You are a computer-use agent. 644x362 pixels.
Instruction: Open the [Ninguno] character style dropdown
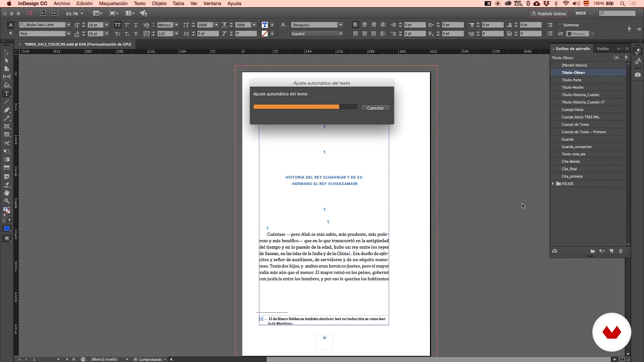(x=341, y=25)
